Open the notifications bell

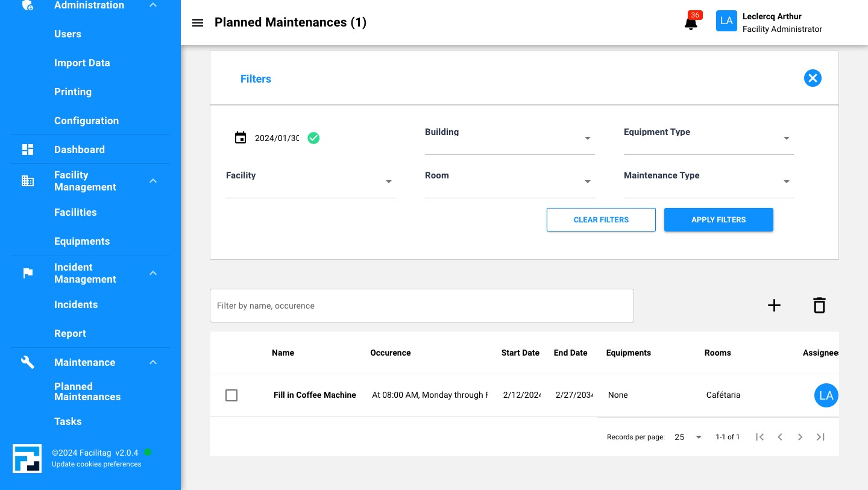pos(691,24)
